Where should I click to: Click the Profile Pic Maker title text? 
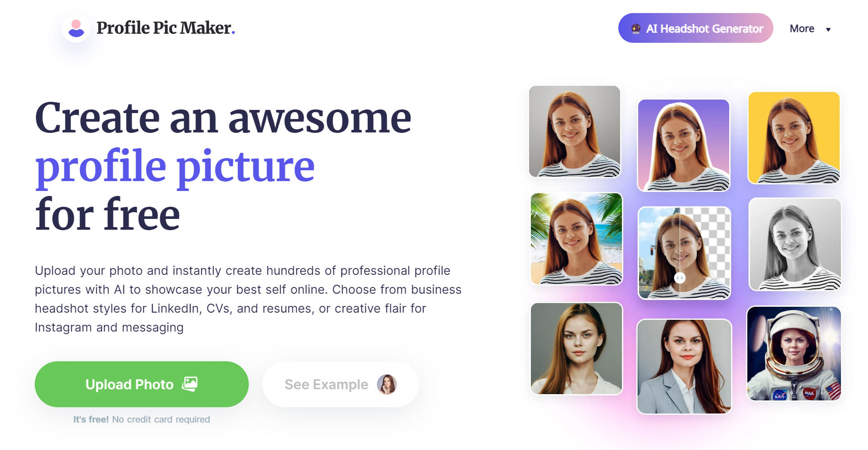pos(166,28)
